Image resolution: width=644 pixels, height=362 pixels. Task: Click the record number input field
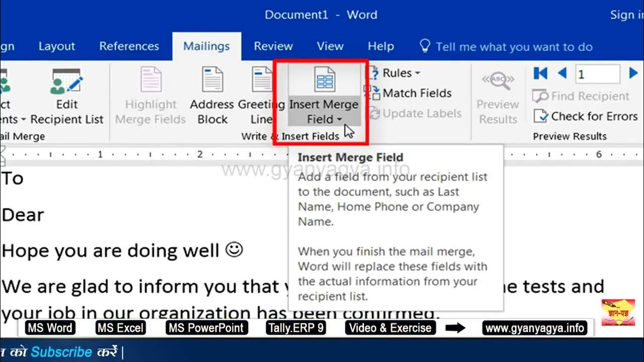[598, 74]
